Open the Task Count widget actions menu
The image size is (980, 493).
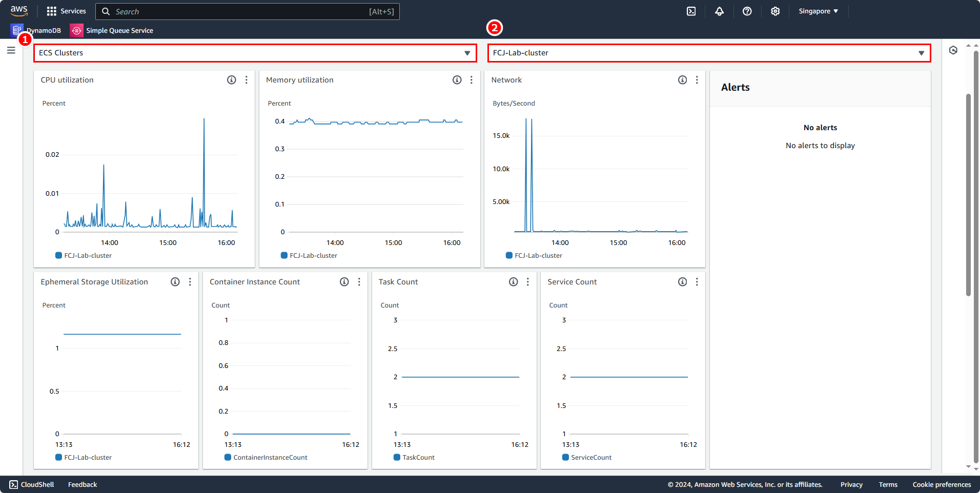528,282
